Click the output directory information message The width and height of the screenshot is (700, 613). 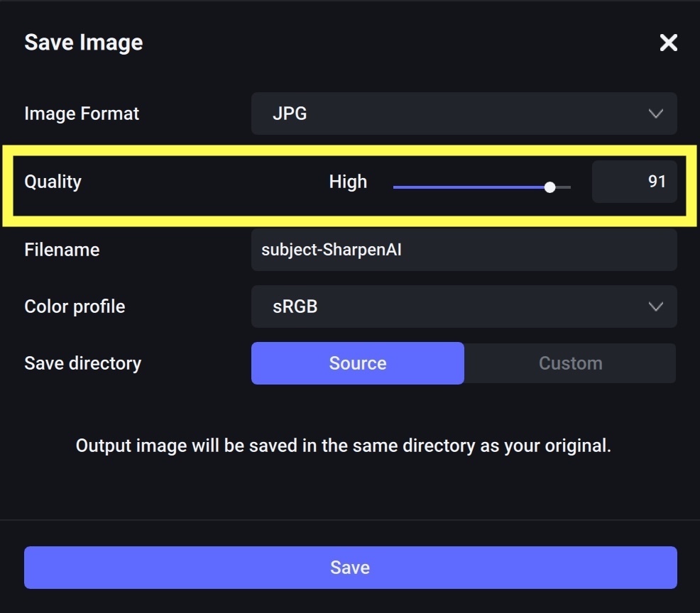[343, 446]
